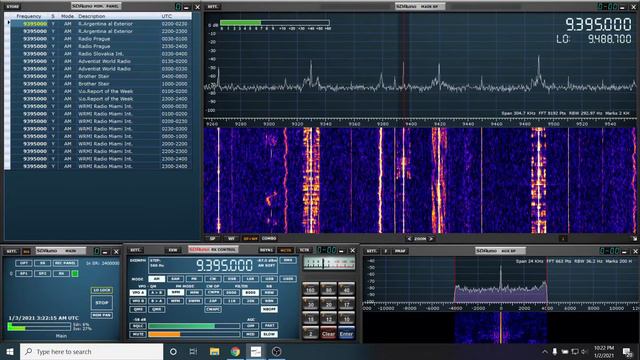Decrease zoom with left zoom arrow

(x=409, y=239)
